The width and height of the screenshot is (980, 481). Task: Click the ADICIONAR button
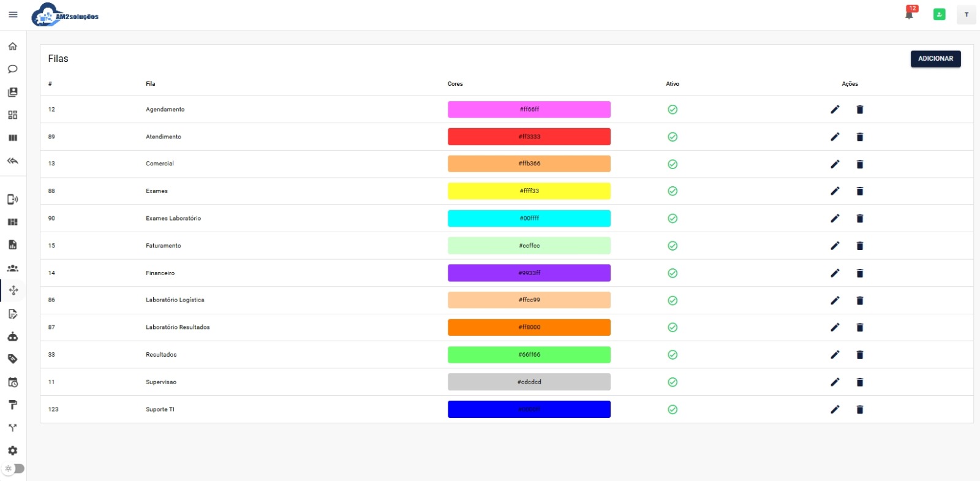(x=935, y=59)
